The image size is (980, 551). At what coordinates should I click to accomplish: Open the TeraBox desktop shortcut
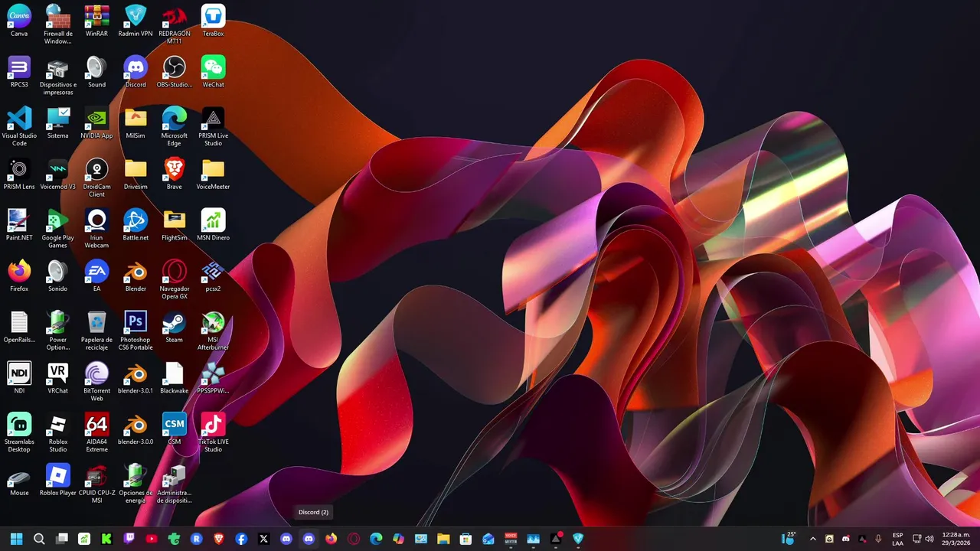click(213, 21)
